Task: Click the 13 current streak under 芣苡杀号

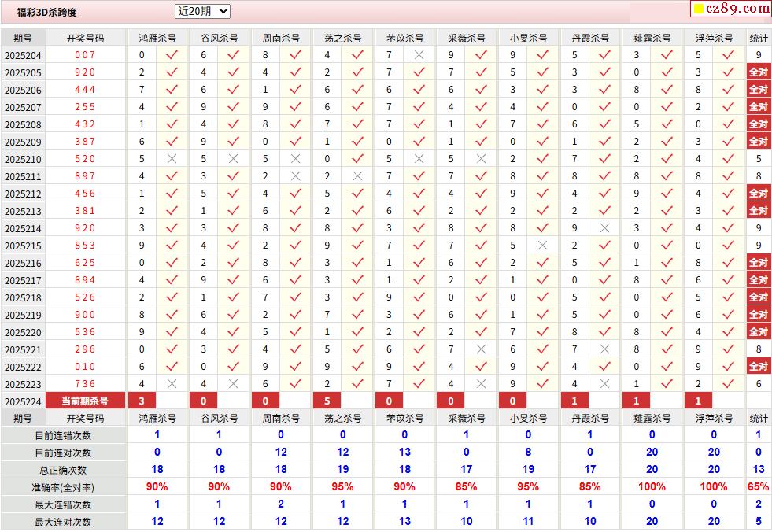Action: click(404, 453)
